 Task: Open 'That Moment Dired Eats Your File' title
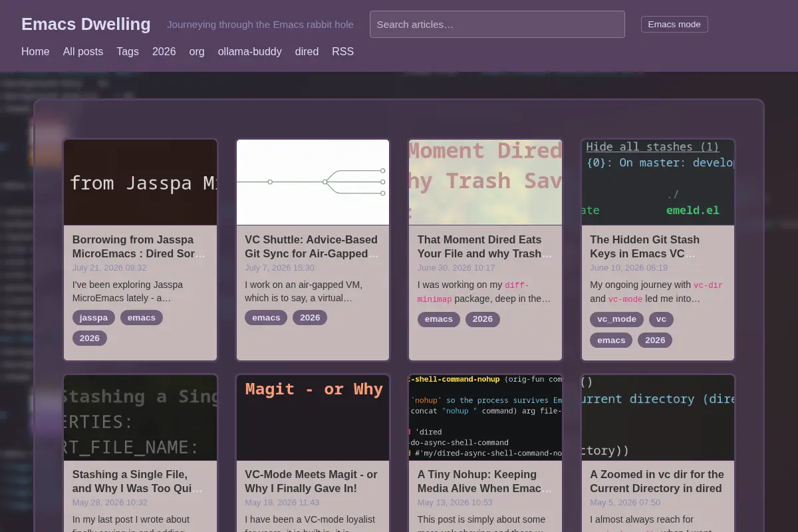tap(485, 247)
